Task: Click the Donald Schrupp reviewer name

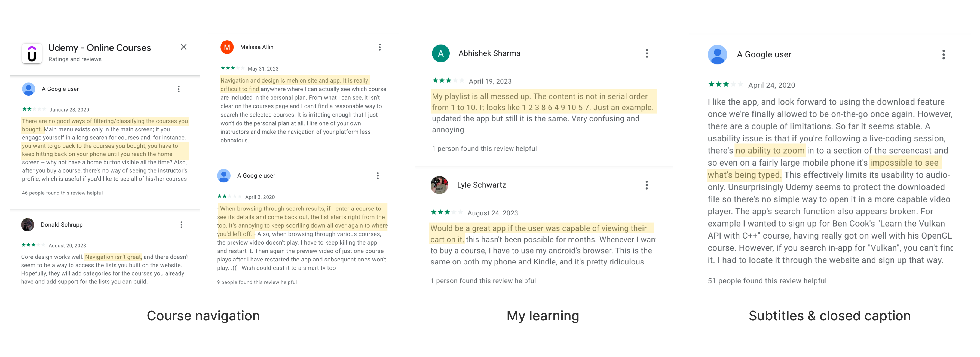Action: (x=62, y=225)
